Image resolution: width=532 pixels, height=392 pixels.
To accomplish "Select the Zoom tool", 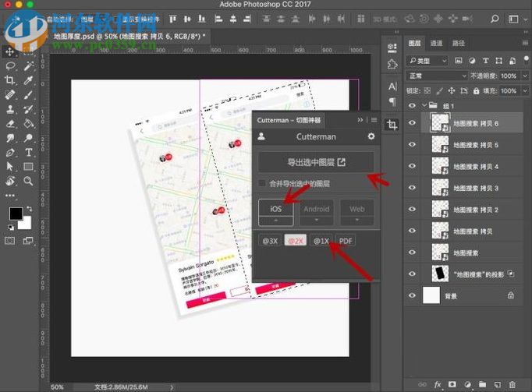I will (29, 181).
